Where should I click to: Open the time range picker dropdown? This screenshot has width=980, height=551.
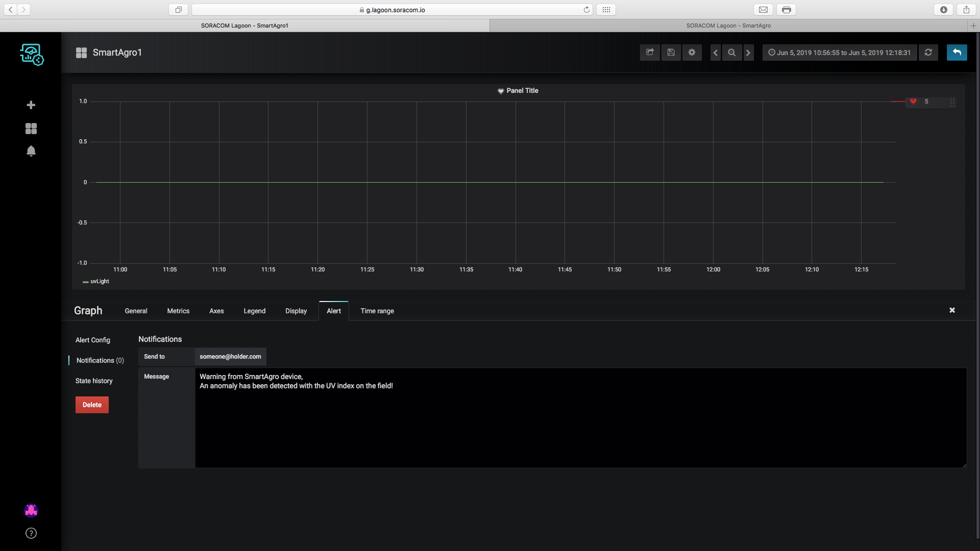tap(840, 53)
